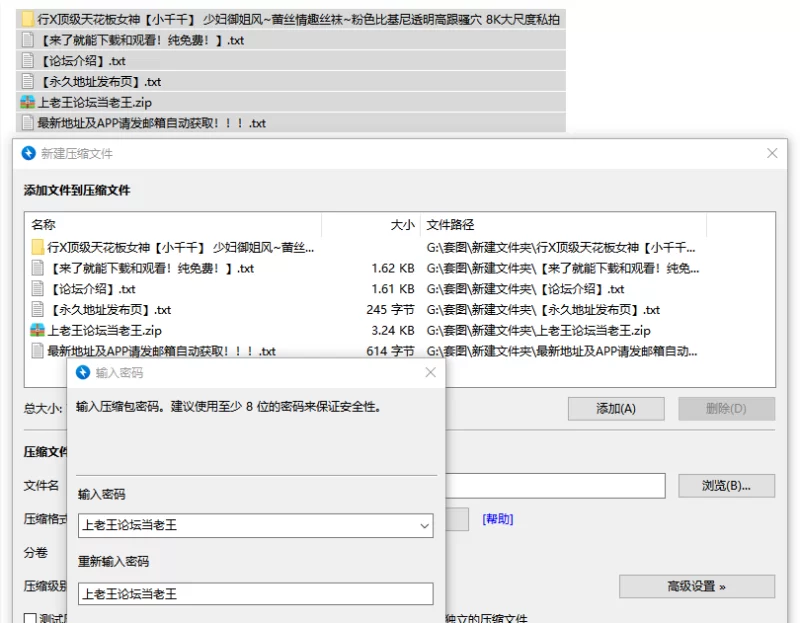Image resolution: width=800 pixels, height=623 pixels.
Task: Select 【永久地址发布页】.txt icon in the dialog table
Action: (x=37, y=309)
